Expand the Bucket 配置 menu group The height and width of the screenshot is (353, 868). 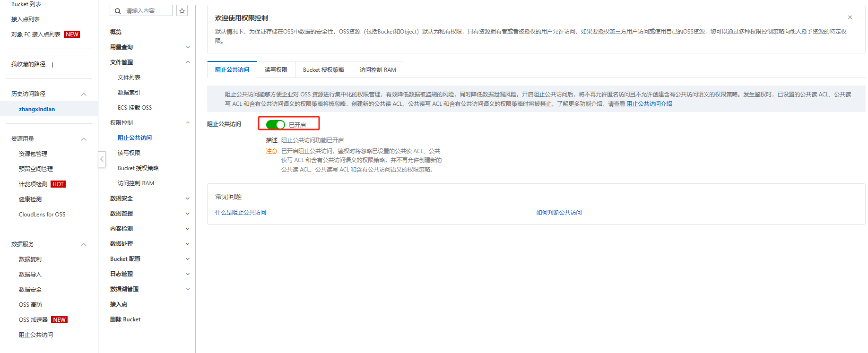(187, 259)
